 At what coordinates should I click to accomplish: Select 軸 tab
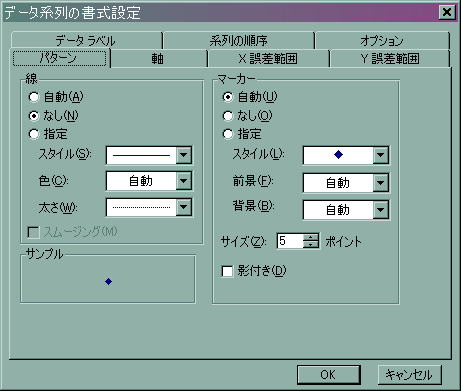pyautogui.click(x=158, y=59)
